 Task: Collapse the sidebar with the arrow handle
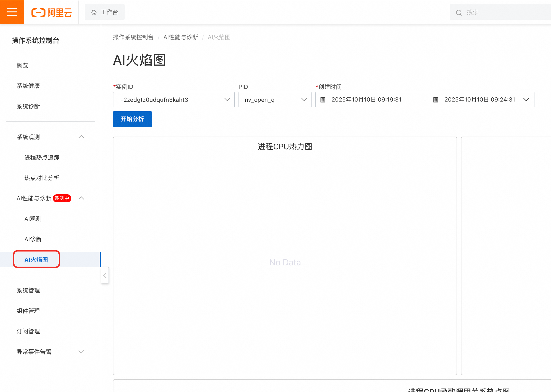pyautogui.click(x=105, y=275)
